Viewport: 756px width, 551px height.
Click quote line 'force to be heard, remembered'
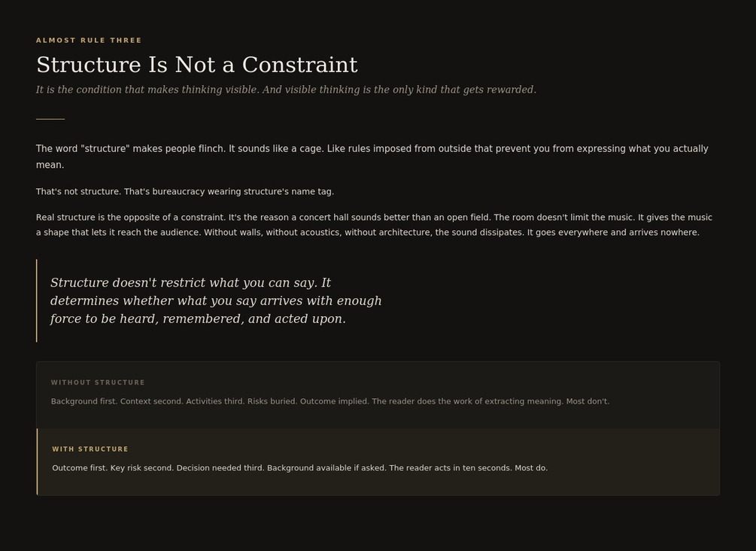click(x=198, y=319)
